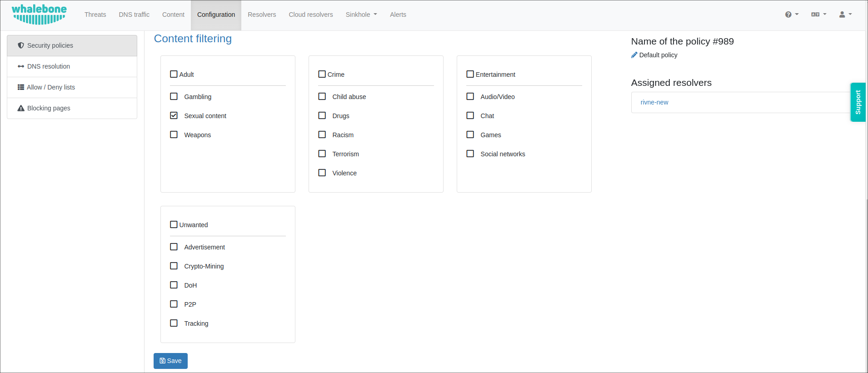This screenshot has width=868, height=373.
Task: Click the warning icon for Blocking pages
Action: [21, 108]
